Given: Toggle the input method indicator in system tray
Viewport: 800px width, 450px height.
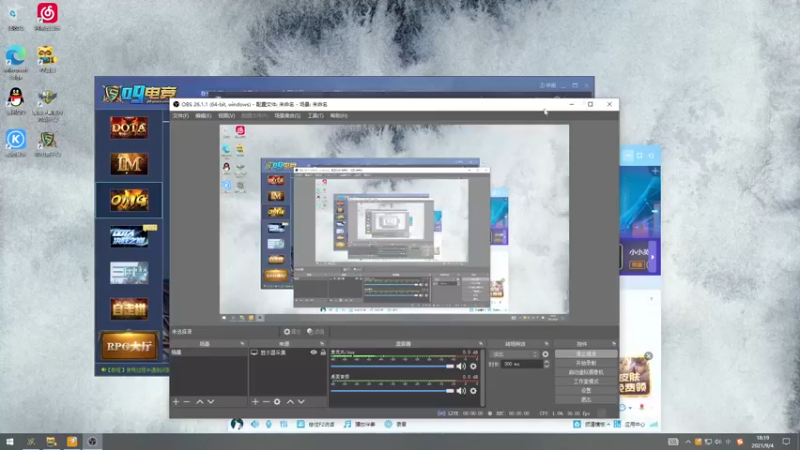Looking at the screenshot, I should pyautogui.click(x=728, y=442).
